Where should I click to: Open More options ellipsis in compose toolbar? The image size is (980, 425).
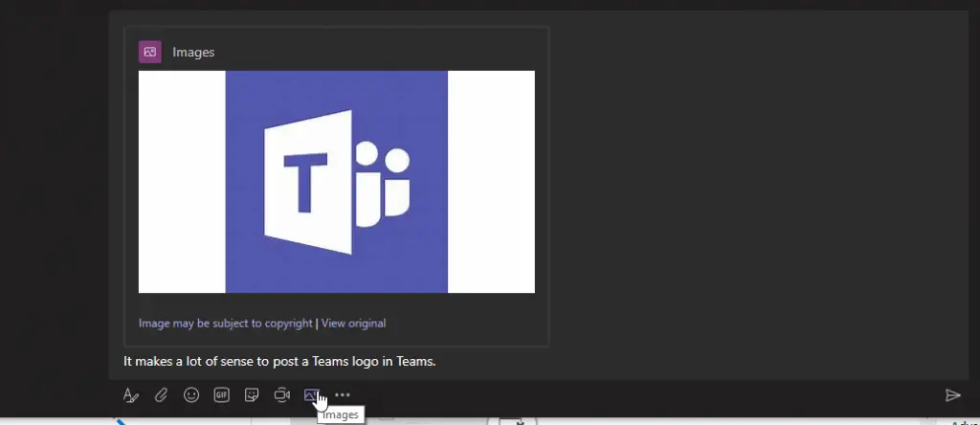pos(343,395)
